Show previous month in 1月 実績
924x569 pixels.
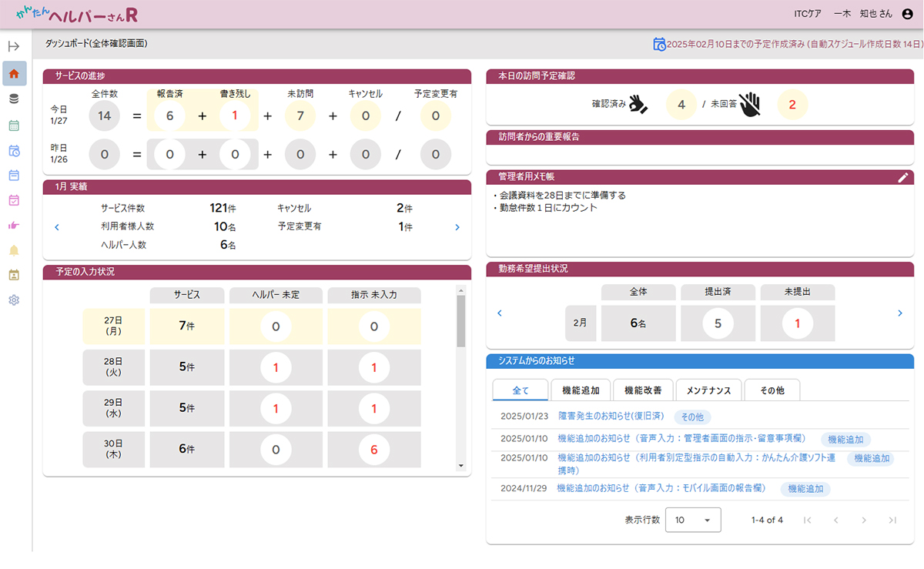pyautogui.click(x=57, y=227)
